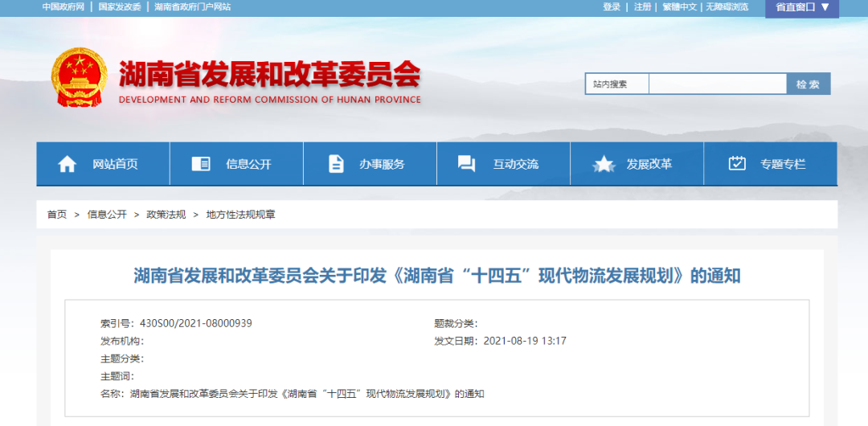Viewport: 868px width, 426px height.
Task: Enable 无障碍浏览 accessibility mode
Action: point(727,6)
